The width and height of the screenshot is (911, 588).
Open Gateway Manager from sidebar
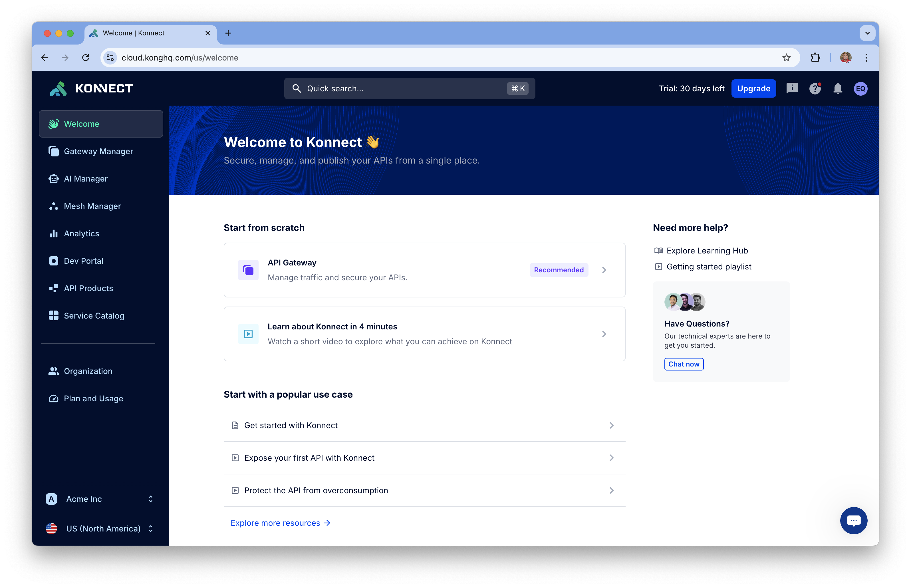pos(101,151)
